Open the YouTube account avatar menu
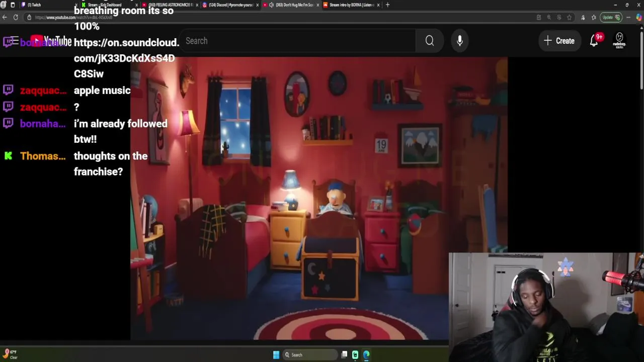Viewport: 644px width, 362px height. tap(619, 41)
